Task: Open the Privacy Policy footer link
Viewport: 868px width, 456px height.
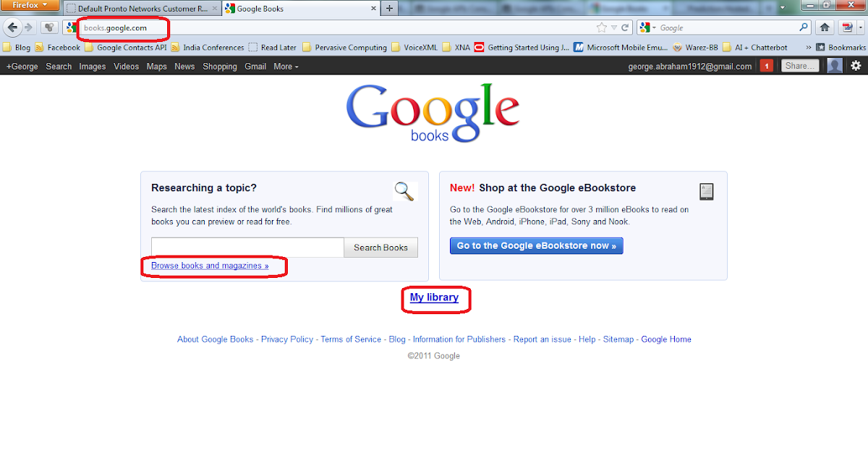Action: [x=287, y=339]
